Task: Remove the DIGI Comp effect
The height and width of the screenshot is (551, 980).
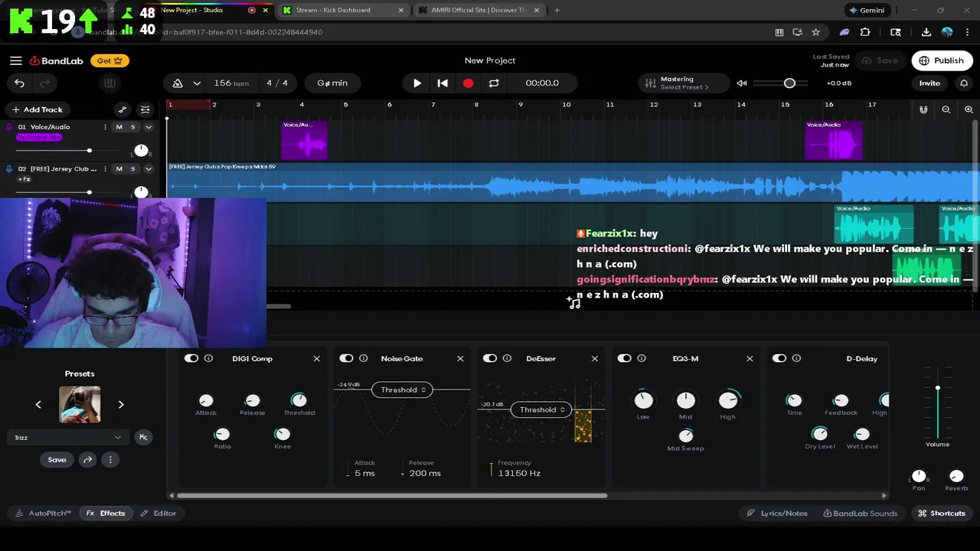Action: pos(316,358)
